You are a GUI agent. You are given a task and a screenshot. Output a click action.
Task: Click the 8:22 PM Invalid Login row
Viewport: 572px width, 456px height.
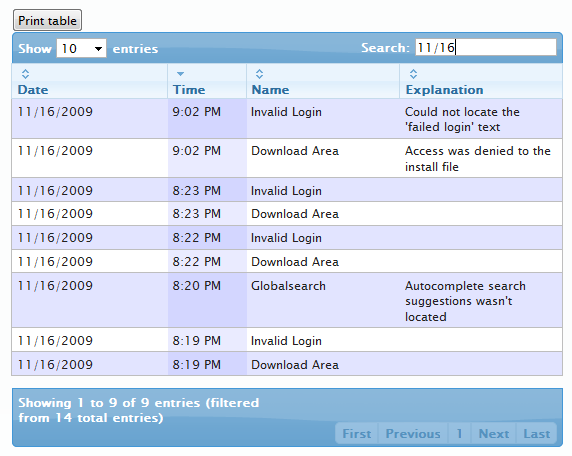287,237
